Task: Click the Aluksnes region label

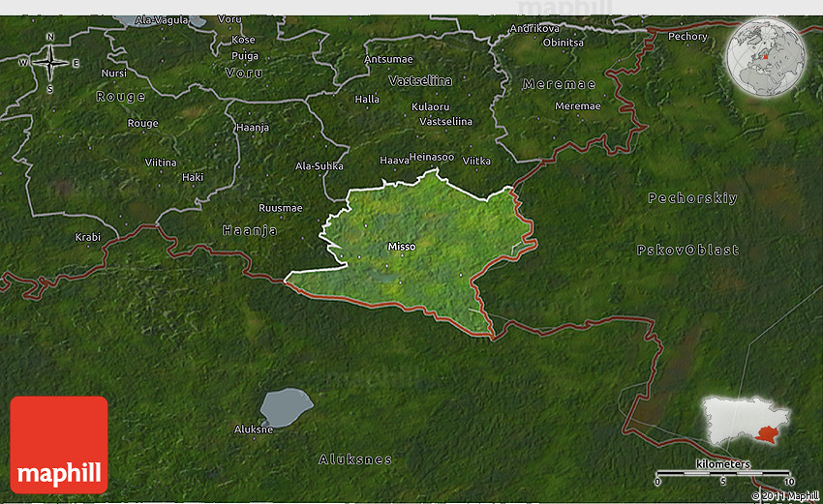Action: coord(355,460)
